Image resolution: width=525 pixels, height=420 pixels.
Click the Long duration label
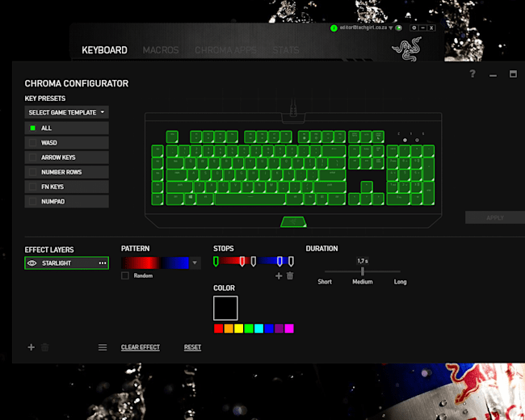click(x=400, y=282)
